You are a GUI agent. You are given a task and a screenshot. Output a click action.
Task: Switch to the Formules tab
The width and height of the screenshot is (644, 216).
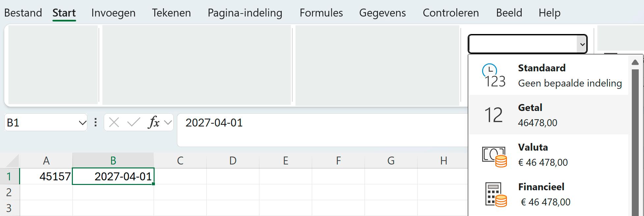point(321,13)
